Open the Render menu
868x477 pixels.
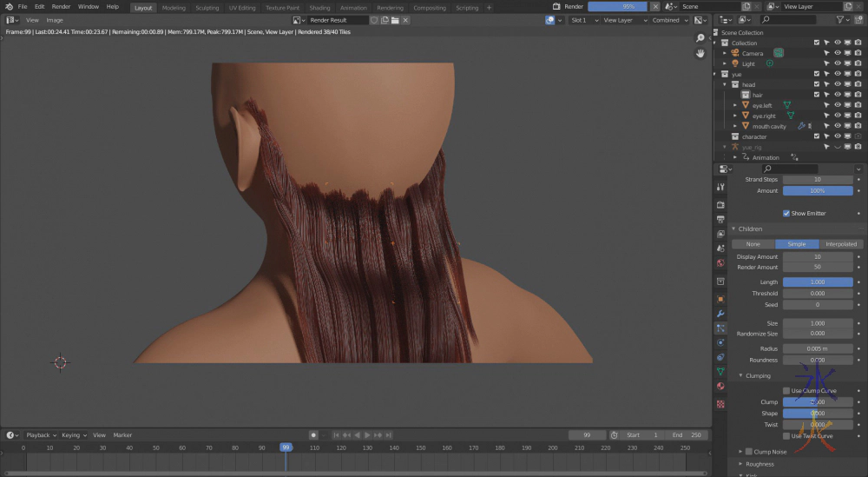click(x=61, y=7)
